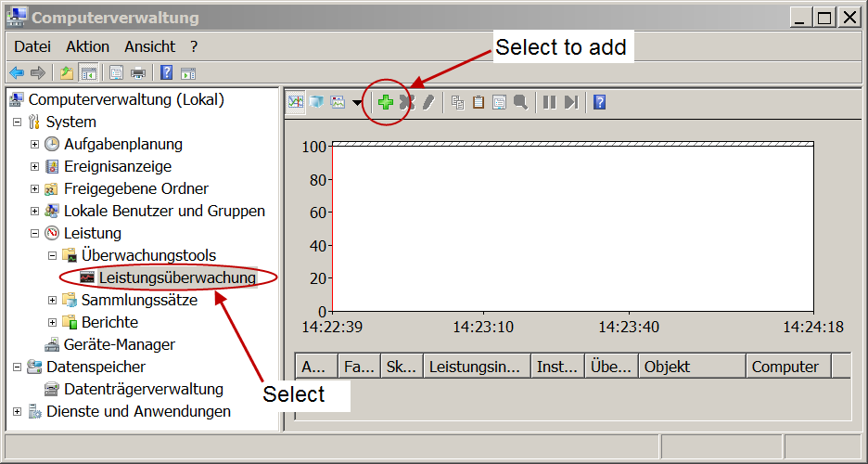Collapse the Datenspeicher node
868x464 pixels.
tap(18, 367)
